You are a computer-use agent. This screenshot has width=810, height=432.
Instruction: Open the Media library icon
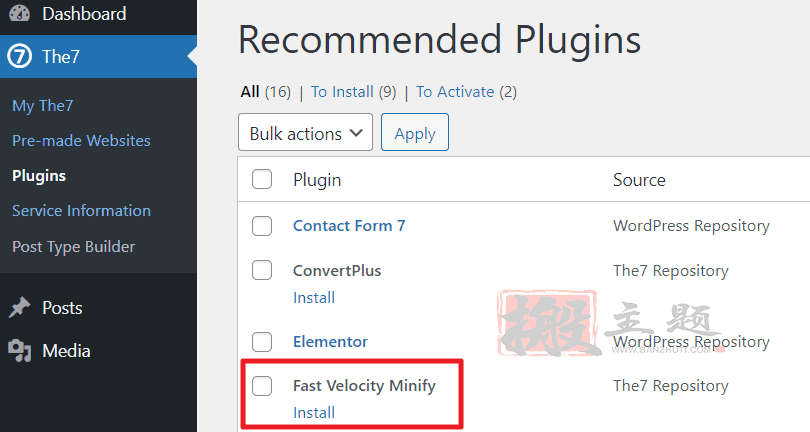click(20, 351)
